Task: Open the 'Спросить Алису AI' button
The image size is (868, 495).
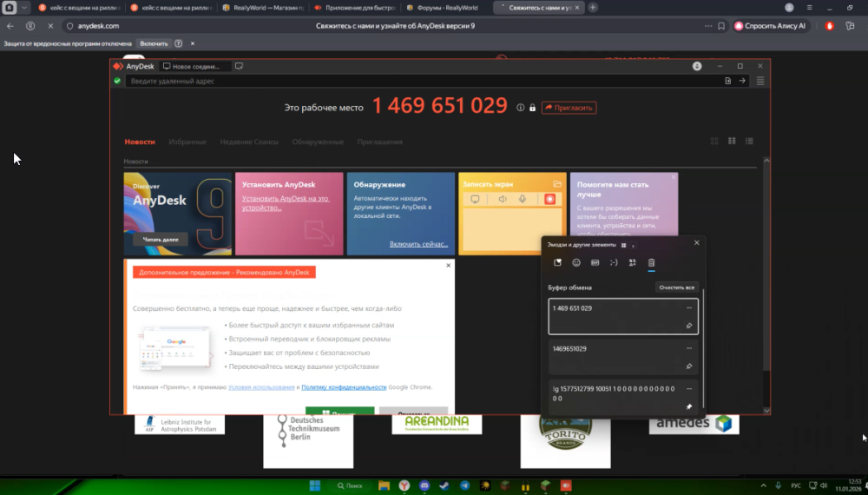Action: click(769, 25)
